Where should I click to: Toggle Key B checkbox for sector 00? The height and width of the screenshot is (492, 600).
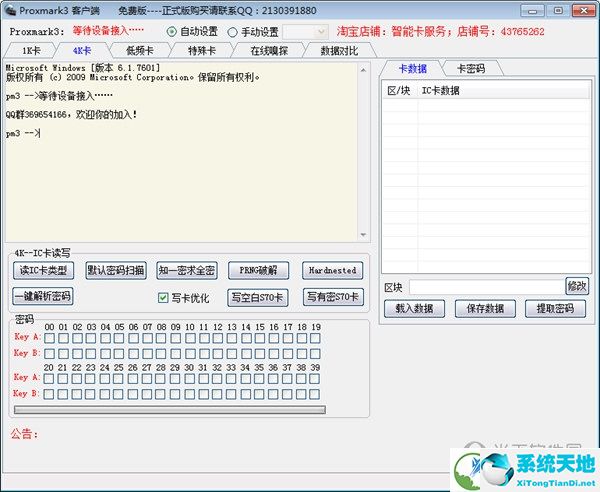[x=49, y=354]
